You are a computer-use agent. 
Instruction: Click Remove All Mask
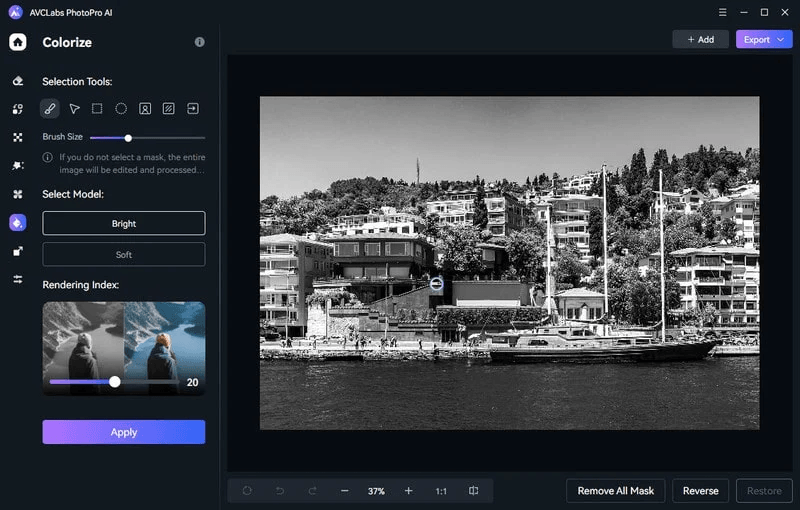(616, 491)
